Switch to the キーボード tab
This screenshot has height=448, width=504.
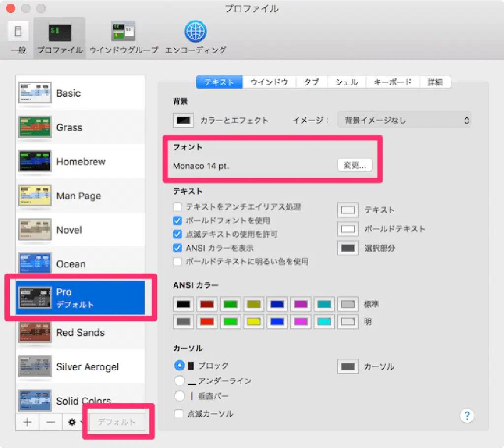(392, 82)
